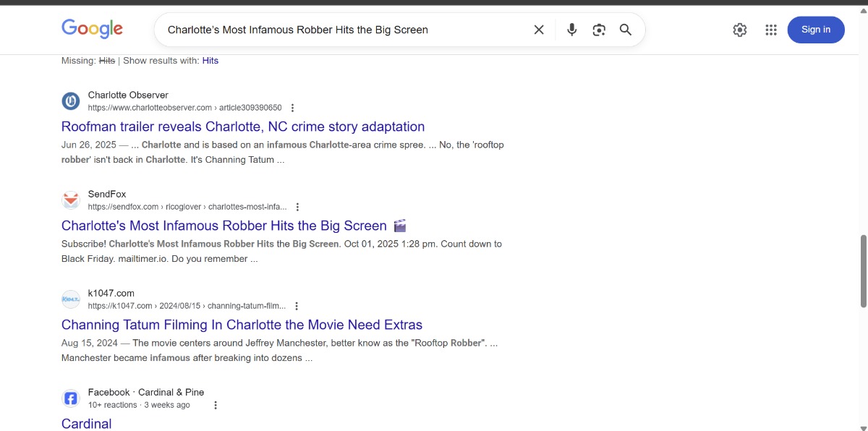
Task: Open more options for Charlotte Observer result
Action: click(x=292, y=108)
